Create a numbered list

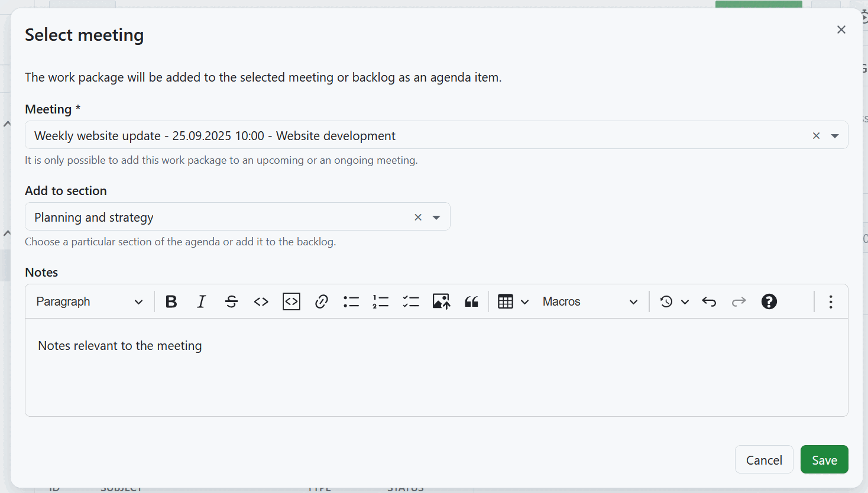point(381,301)
